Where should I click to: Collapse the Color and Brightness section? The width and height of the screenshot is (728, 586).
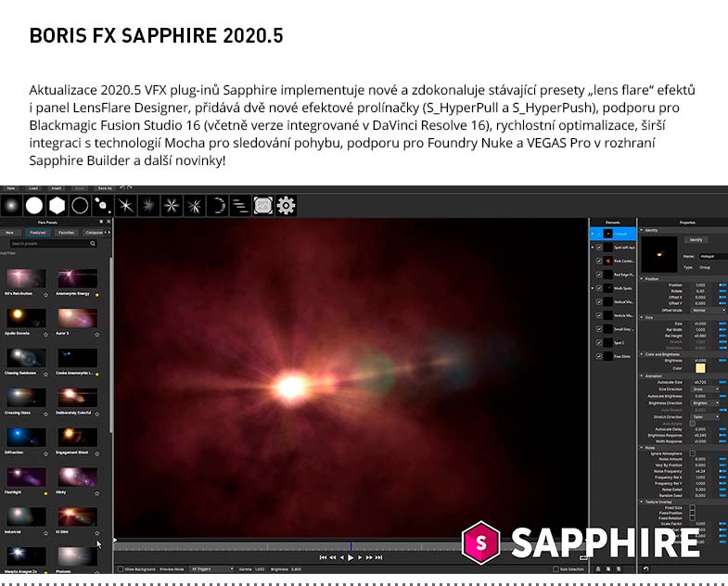coord(642,354)
